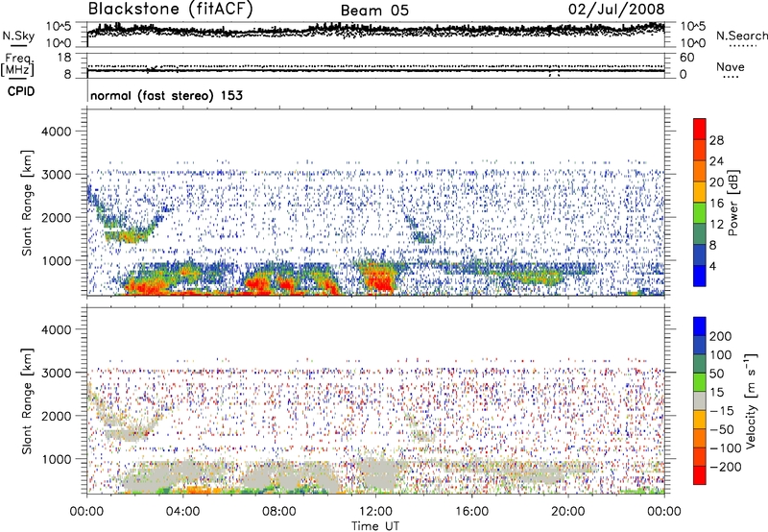Click the '16:00' time axis label
This screenshot has height=532, width=768.
[x=471, y=512]
